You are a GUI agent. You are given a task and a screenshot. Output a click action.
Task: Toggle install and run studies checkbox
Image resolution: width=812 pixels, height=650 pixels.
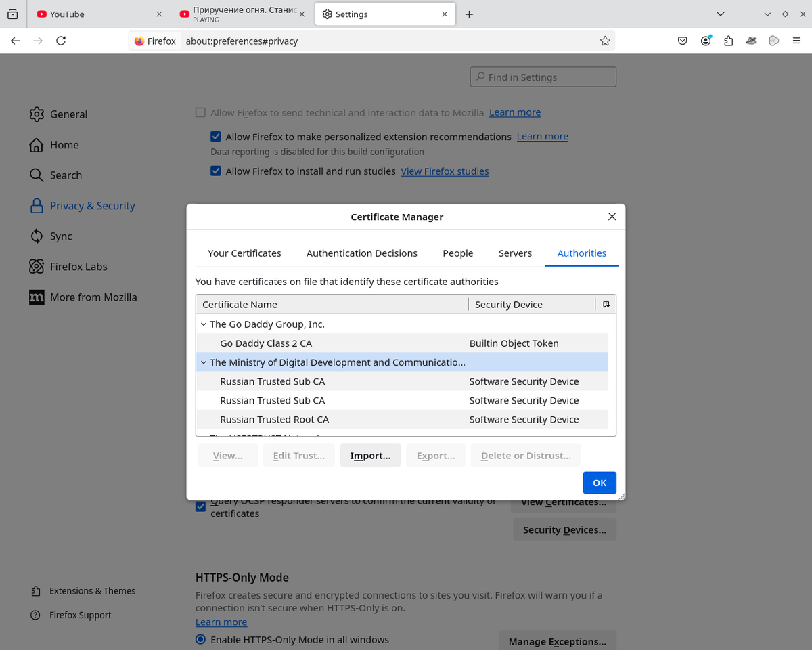[x=216, y=171]
